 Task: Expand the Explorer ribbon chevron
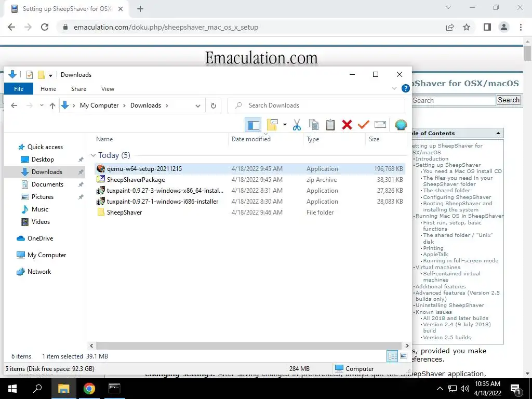coord(394,88)
